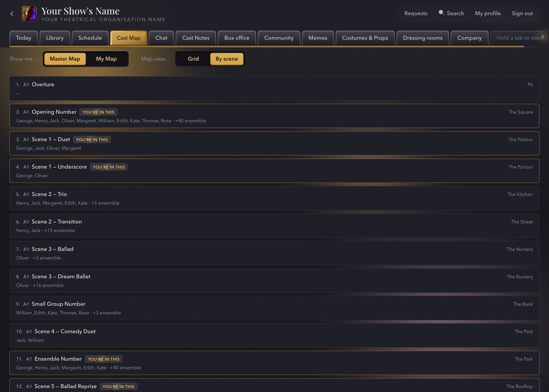549x392 pixels.
Task: Click the Search magnifier icon
Action: pyautogui.click(x=441, y=13)
